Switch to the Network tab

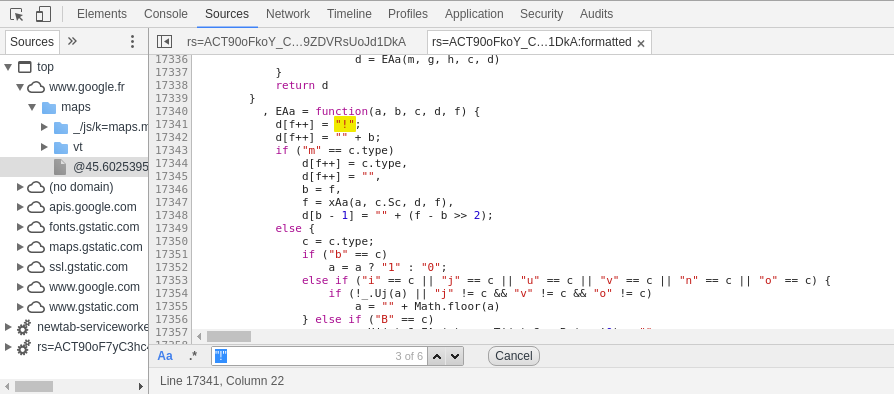pos(288,14)
